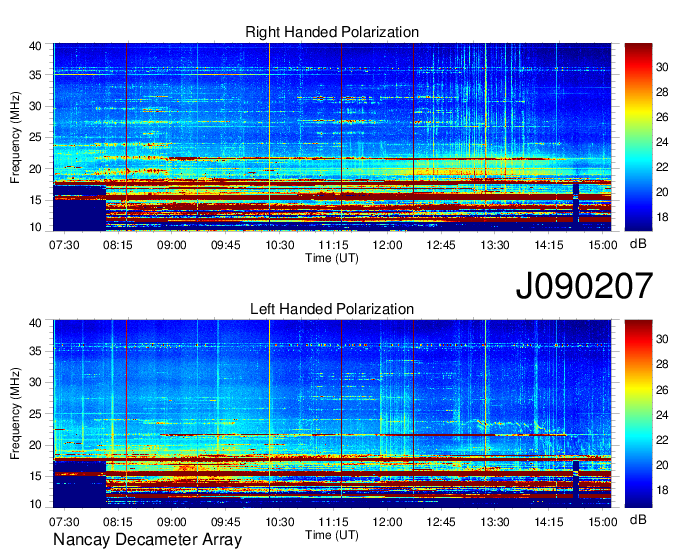The image size is (680, 552).
Task: Click the 10 MHz tick of Left Handed plot
Action: click(35, 504)
